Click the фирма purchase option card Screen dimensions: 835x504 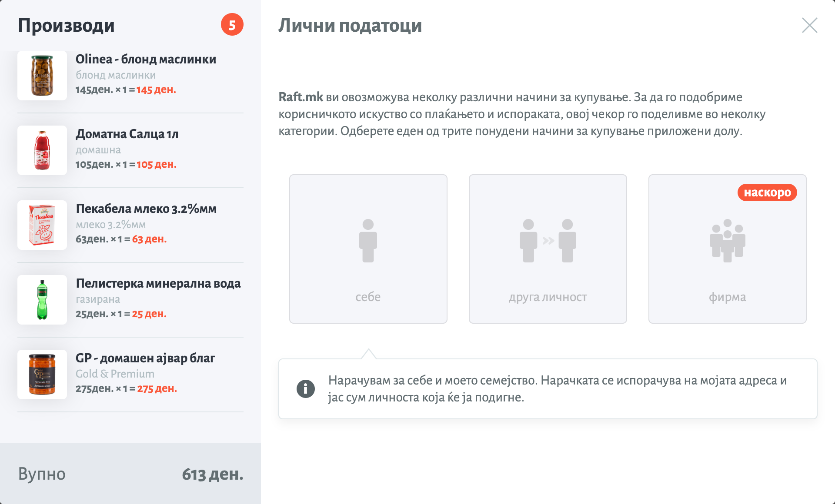728,249
